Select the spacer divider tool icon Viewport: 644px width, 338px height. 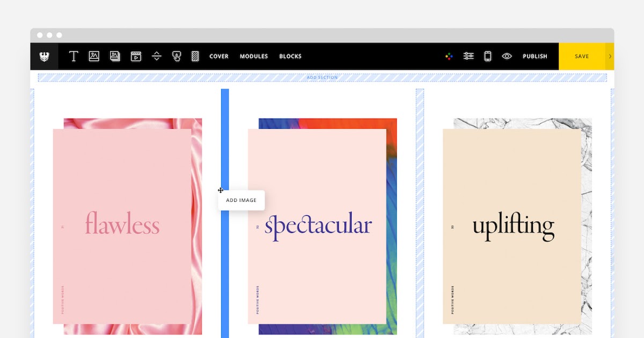point(157,56)
